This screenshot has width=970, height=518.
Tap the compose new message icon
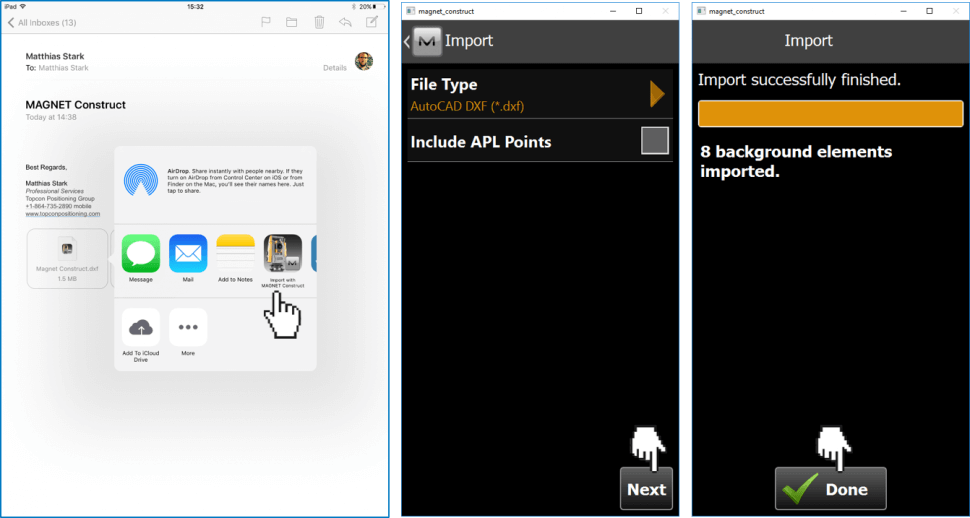pyautogui.click(x=372, y=22)
